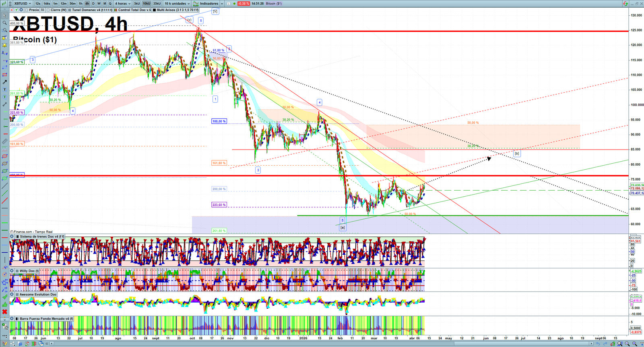Select the text box T tool
The image size is (644, 347).
click(4, 89)
